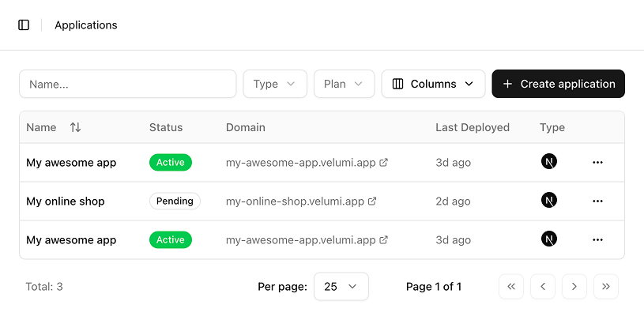Click Next.js type icon in My online shop row

click(548, 201)
